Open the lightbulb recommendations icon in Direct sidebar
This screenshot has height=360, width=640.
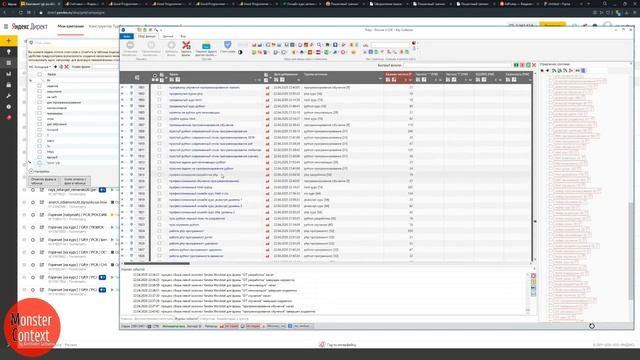click(9, 52)
